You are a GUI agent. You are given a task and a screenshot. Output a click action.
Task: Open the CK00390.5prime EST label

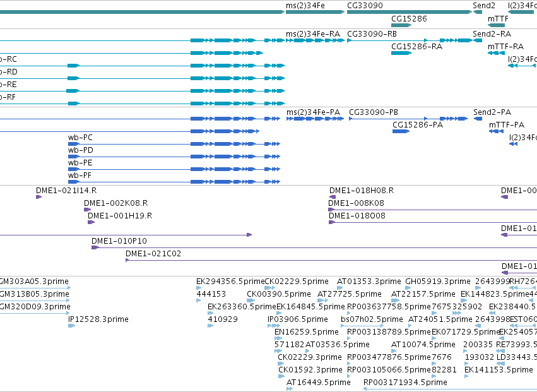click(x=278, y=294)
